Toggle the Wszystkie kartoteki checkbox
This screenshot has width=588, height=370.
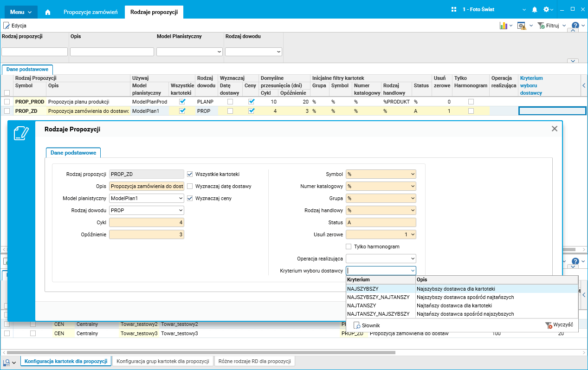click(190, 174)
